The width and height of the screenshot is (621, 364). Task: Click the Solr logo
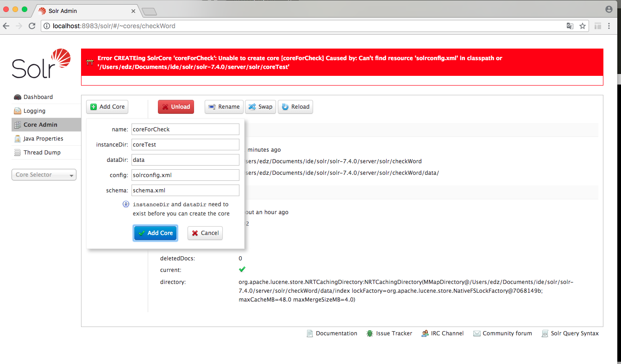pos(41,63)
